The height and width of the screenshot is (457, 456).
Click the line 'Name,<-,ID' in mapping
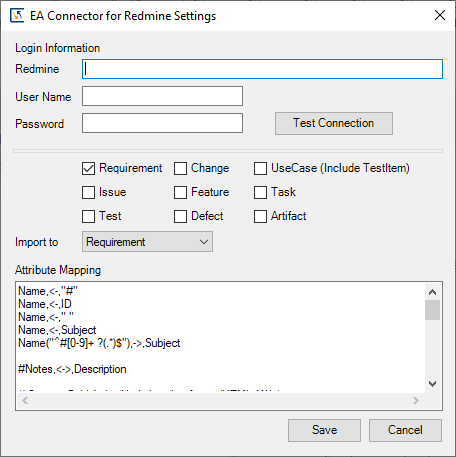coord(45,304)
